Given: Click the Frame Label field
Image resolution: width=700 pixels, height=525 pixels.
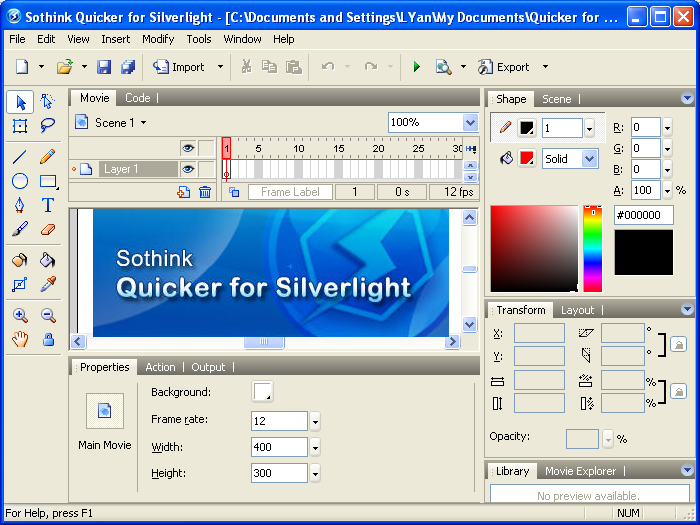Looking at the screenshot, I should [290, 192].
